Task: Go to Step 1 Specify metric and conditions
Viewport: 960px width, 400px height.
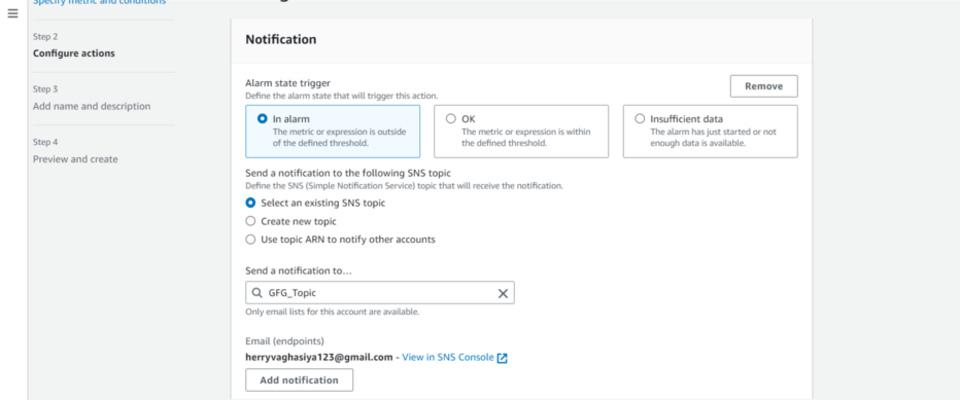Action: pos(100,3)
